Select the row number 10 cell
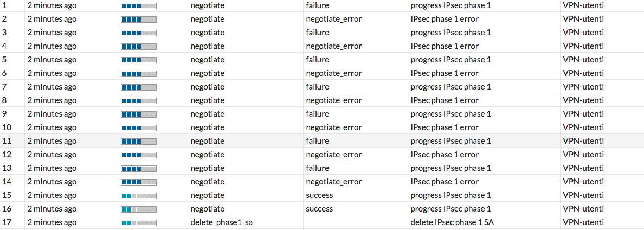Screen dimensions: 644x230 pos(7,127)
